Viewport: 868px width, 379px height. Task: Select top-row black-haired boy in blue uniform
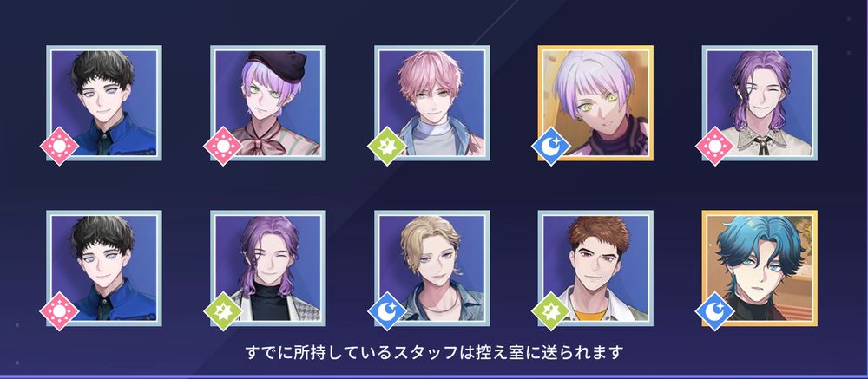pyautogui.click(x=104, y=103)
